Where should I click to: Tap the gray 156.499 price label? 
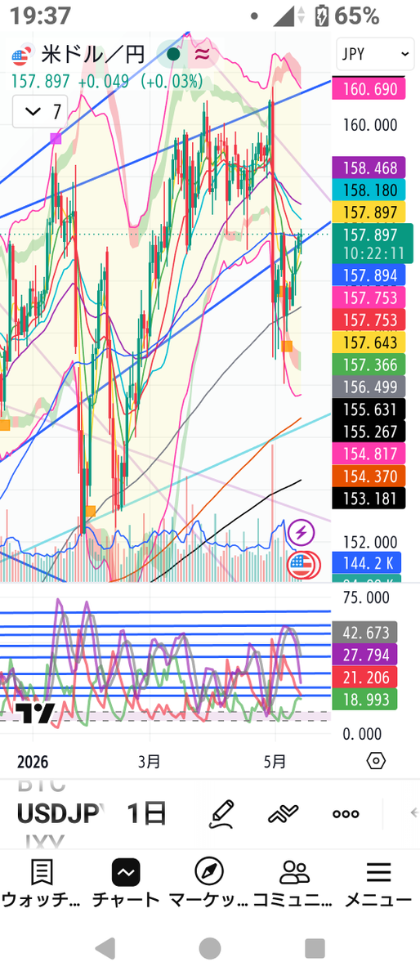pos(369,387)
